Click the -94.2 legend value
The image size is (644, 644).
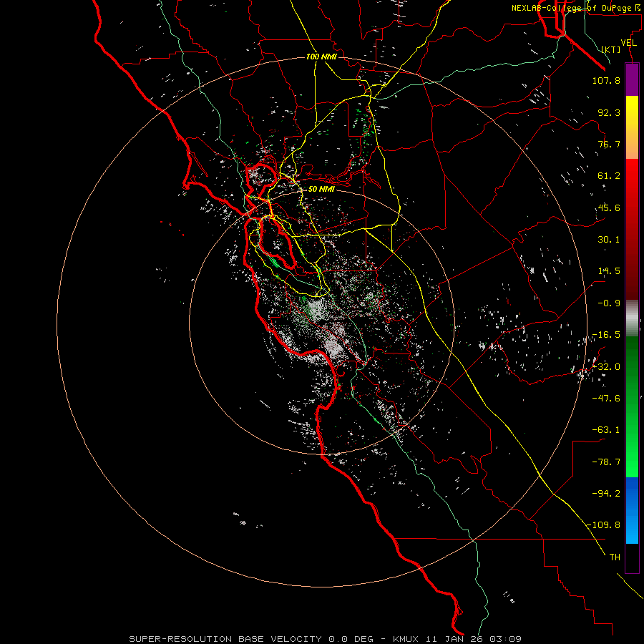pyautogui.click(x=606, y=494)
